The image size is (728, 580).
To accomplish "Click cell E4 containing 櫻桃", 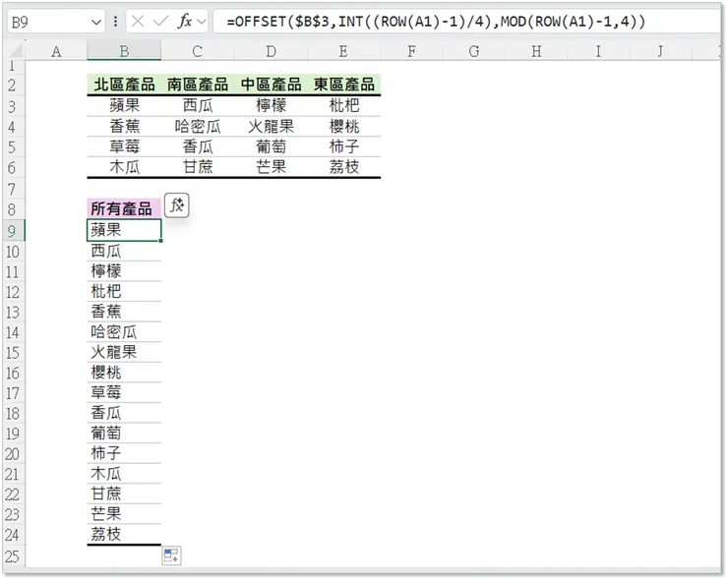I will point(344,126).
